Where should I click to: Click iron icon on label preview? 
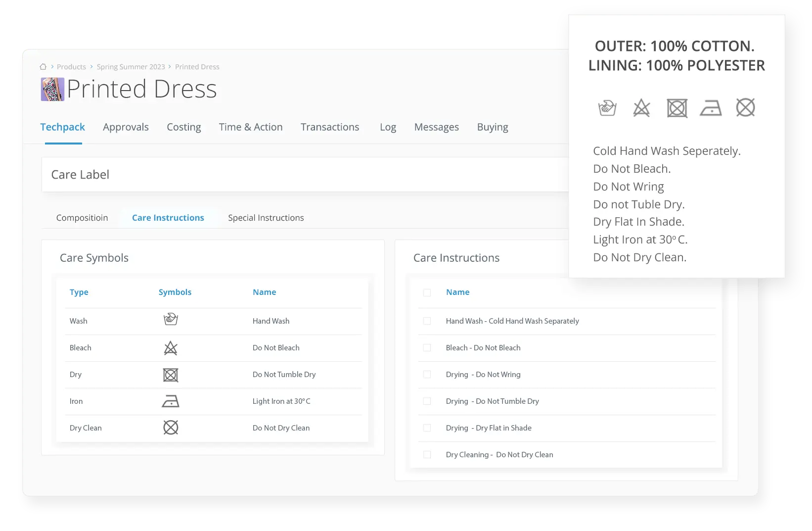tap(711, 108)
